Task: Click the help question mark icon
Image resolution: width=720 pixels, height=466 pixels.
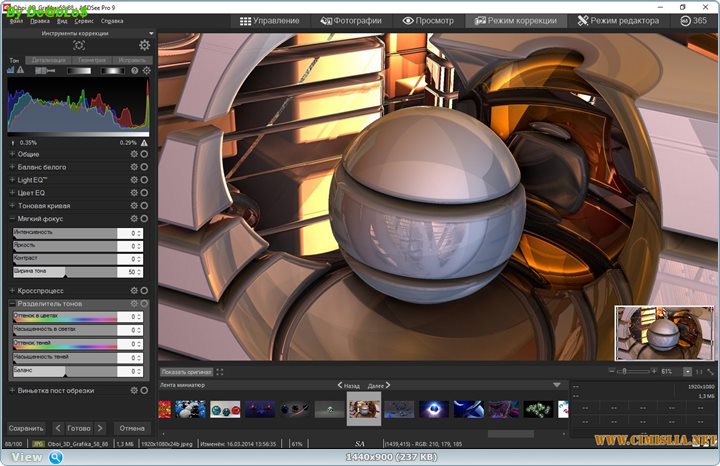Action: [135, 70]
